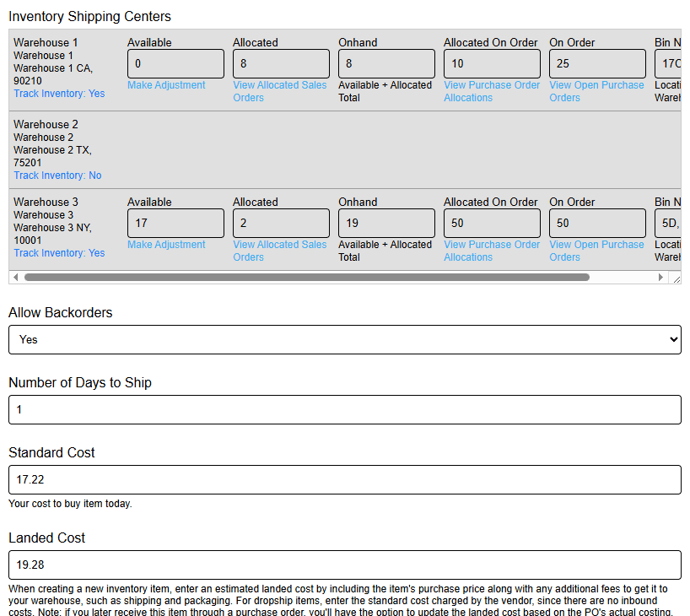Click Warehouse 1 "Available + Allocated Total" text
Image resolution: width=690 pixels, height=616 pixels.
click(x=385, y=91)
